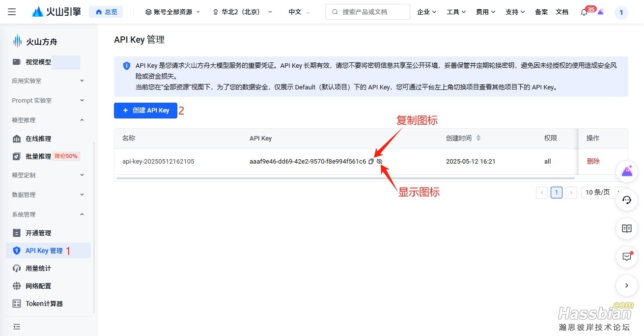Open the 工具 menu
644x336 pixels.
tap(456, 12)
